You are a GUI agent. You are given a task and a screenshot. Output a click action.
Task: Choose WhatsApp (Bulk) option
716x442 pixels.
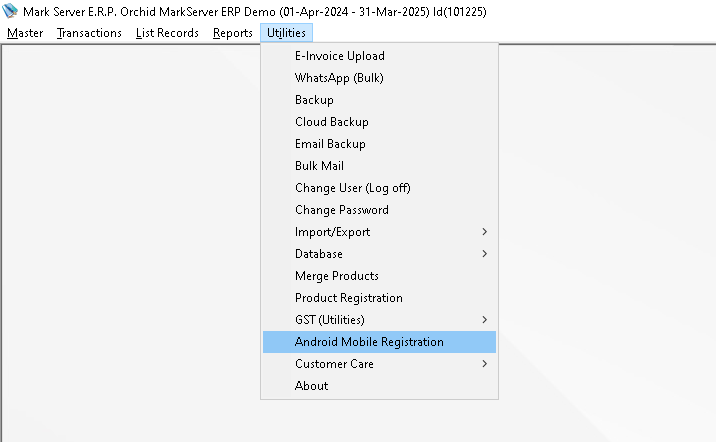tap(379, 78)
